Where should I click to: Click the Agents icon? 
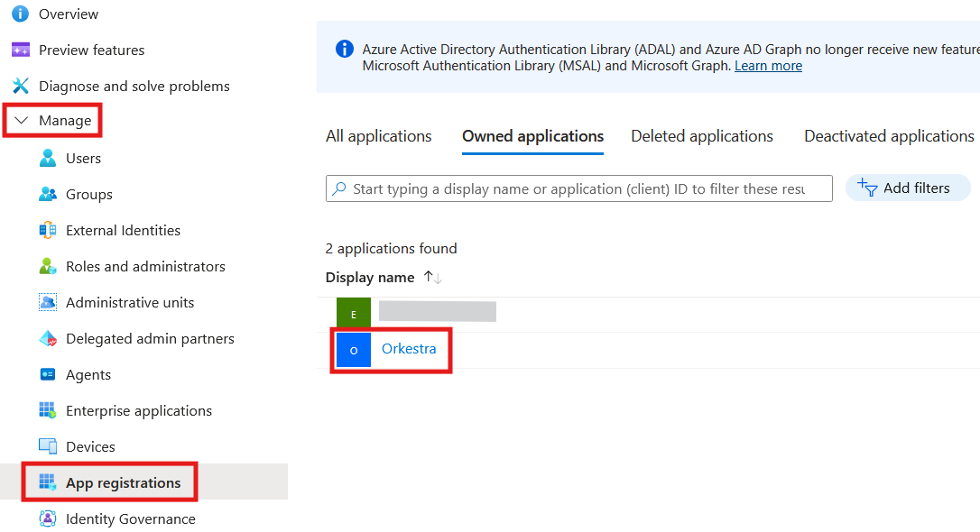pos(48,374)
